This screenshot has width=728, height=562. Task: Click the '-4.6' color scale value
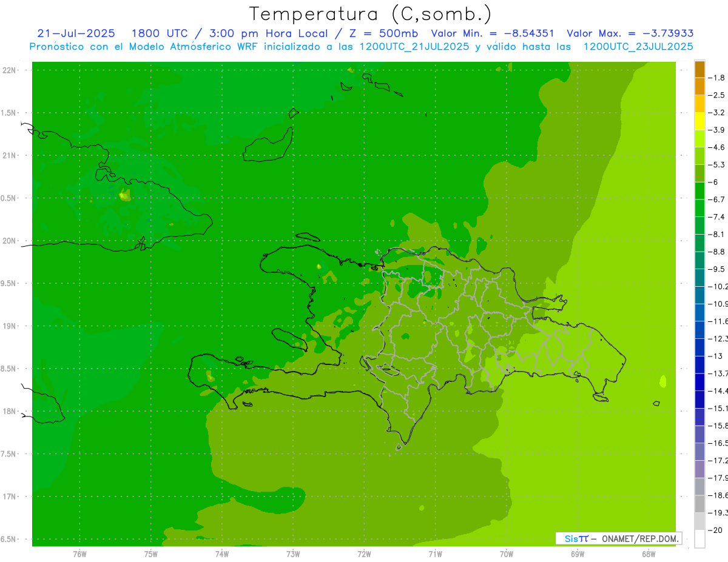717,147
